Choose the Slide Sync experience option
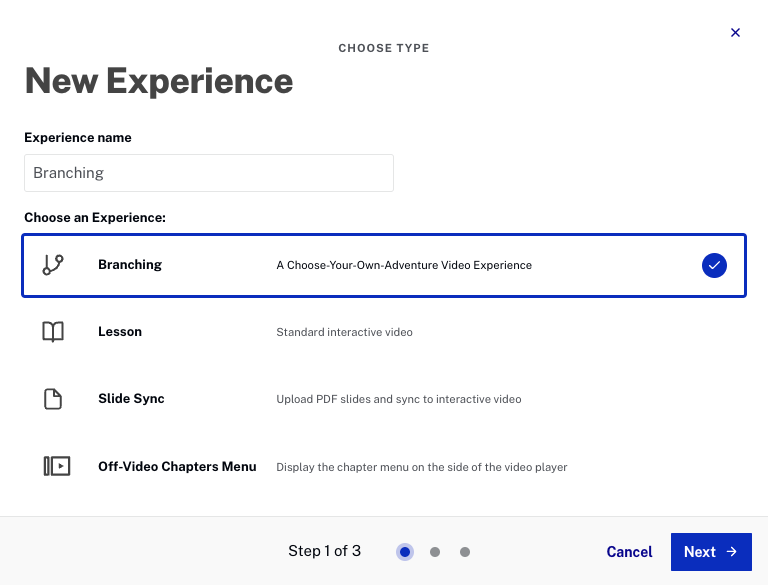 point(131,399)
